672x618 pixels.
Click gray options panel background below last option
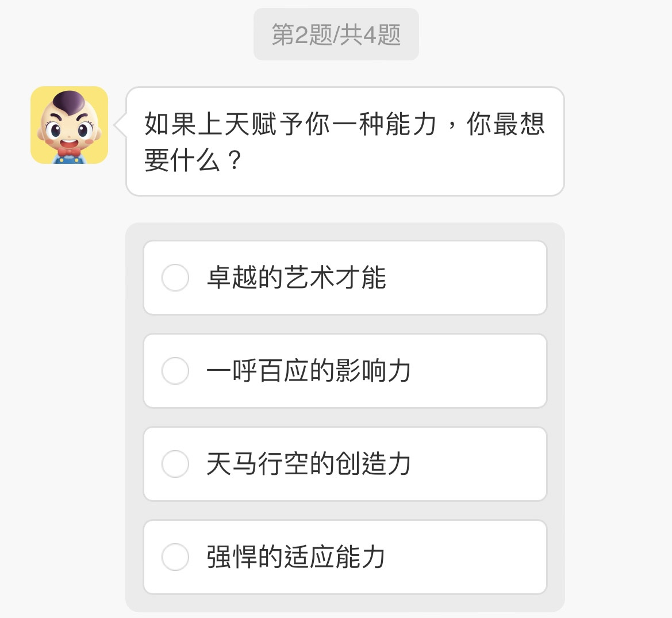click(x=345, y=603)
